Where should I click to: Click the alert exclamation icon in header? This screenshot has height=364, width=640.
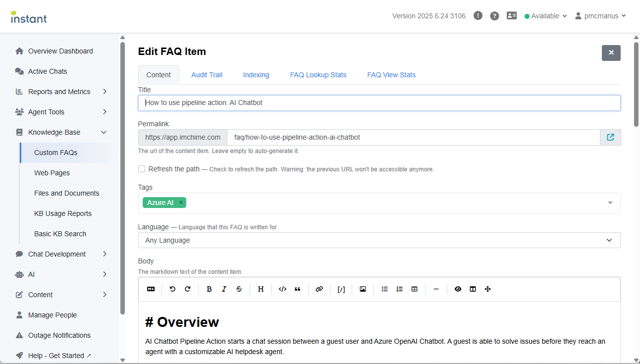pos(478,15)
